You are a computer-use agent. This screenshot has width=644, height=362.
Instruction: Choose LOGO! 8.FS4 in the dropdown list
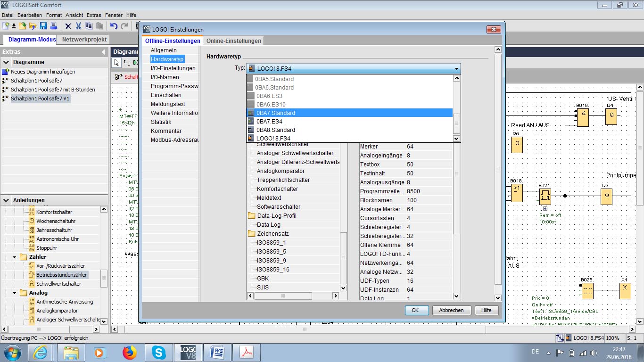click(349, 139)
